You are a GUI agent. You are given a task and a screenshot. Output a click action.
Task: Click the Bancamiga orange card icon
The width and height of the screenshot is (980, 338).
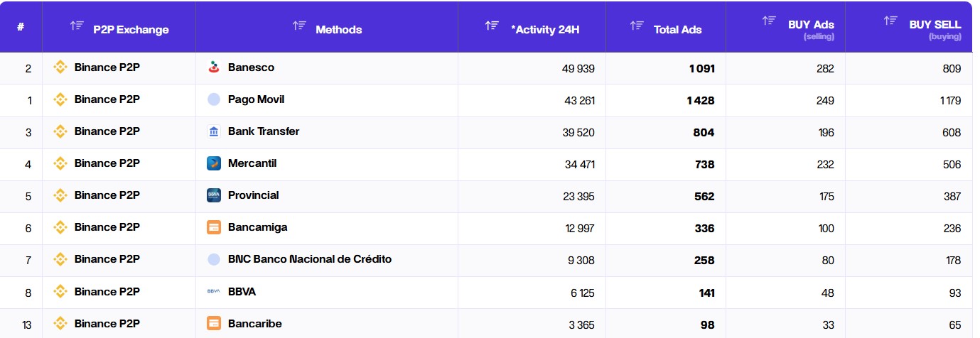[x=214, y=227]
